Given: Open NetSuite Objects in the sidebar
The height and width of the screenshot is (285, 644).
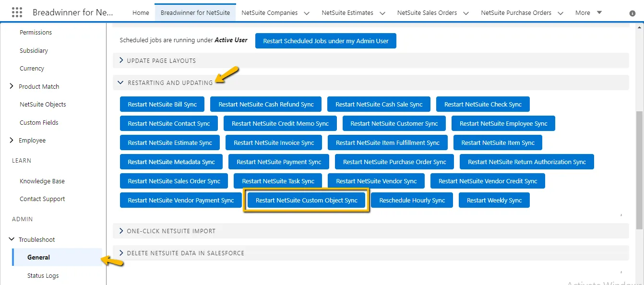Looking at the screenshot, I should (43, 104).
